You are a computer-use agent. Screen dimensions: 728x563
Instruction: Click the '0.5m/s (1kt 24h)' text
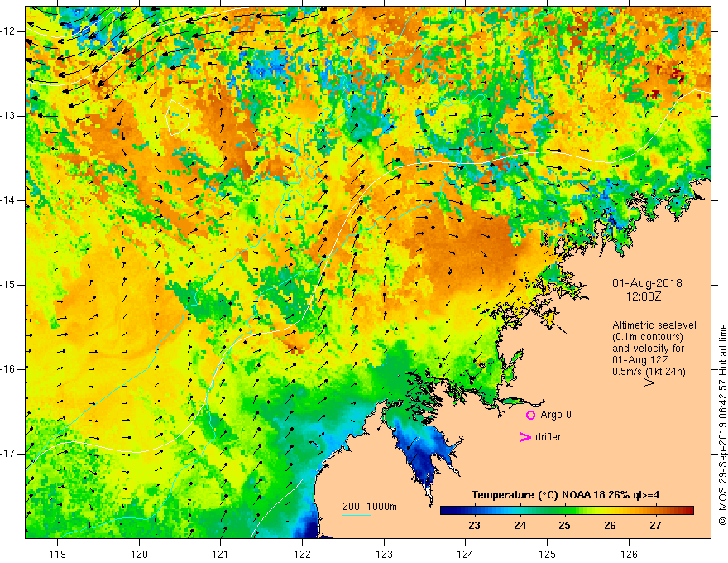point(649,372)
